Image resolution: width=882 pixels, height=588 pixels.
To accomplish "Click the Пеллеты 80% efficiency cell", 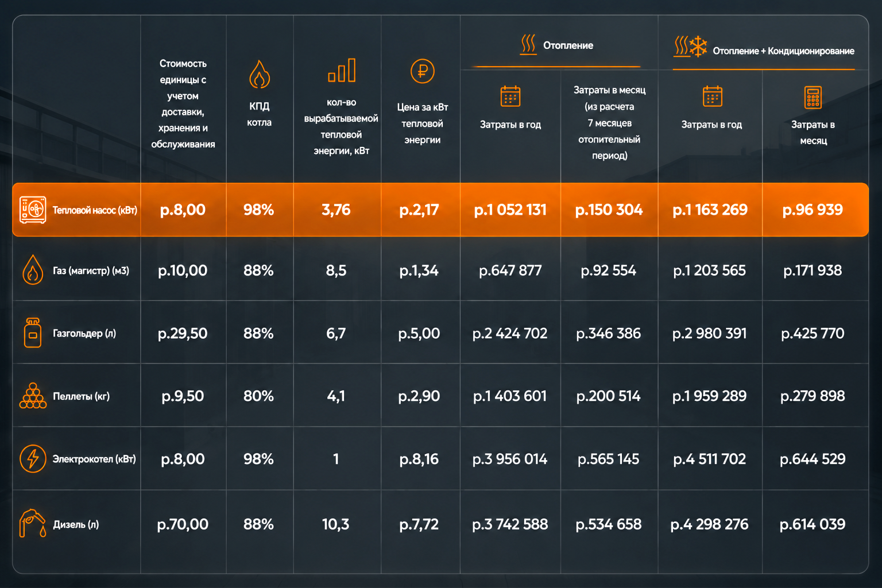I will 258,396.
